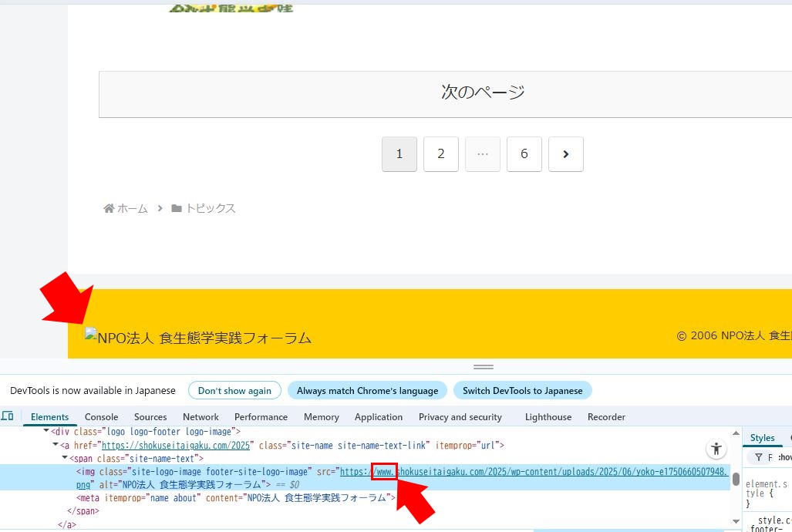This screenshot has height=532, width=792.
Task: Click Switch DevTools to Japanese
Action: [522, 391]
